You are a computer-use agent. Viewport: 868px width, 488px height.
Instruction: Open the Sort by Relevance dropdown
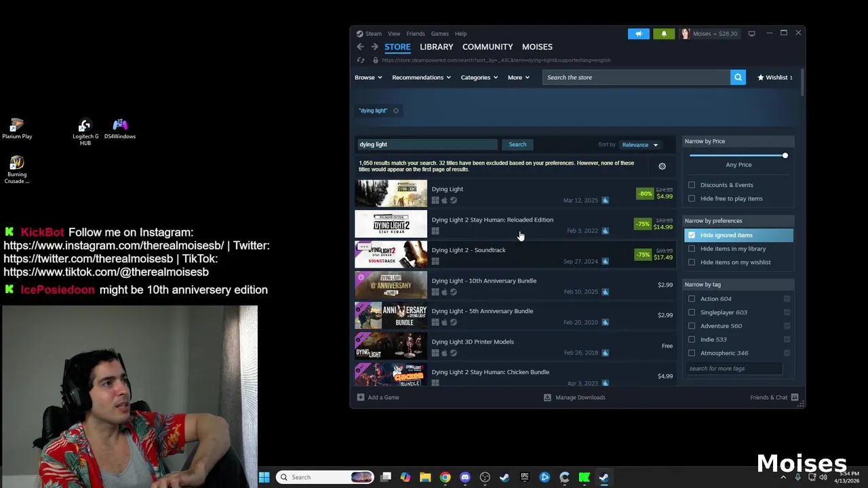[x=640, y=144]
